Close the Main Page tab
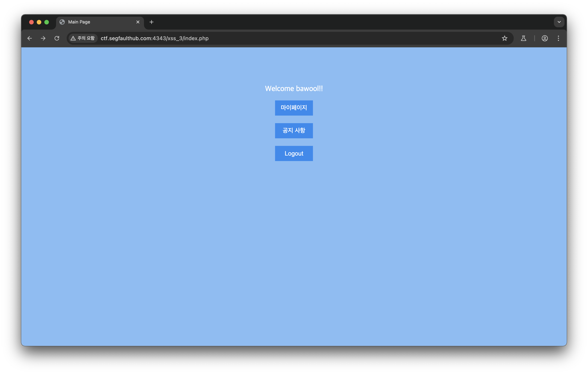 pos(138,22)
